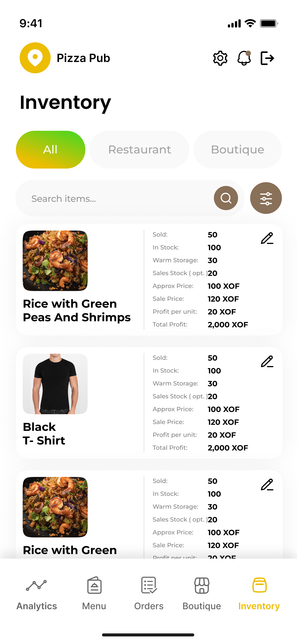The height and width of the screenshot is (644, 297).
Task: Tap the brown search magnifier button
Action: point(226,198)
